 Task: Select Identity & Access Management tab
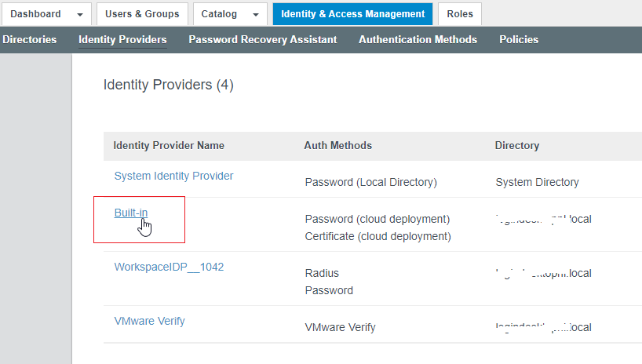pos(352,14)
